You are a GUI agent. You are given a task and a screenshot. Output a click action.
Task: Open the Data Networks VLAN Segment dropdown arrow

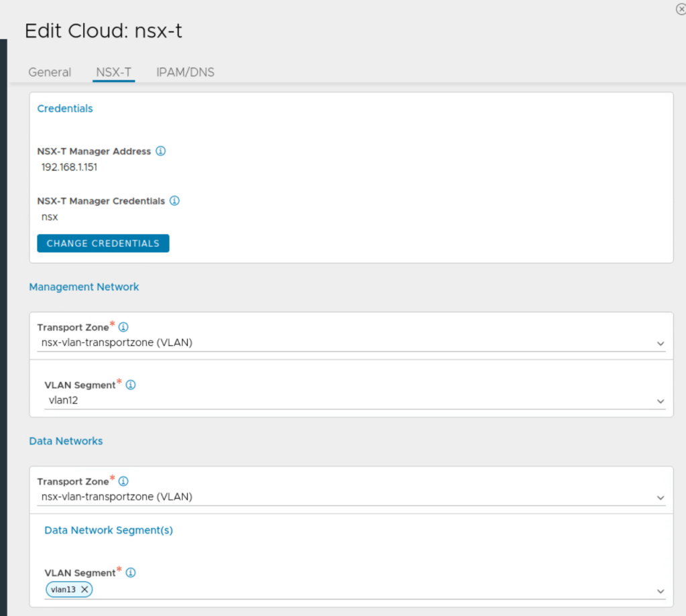click(661, 591)
